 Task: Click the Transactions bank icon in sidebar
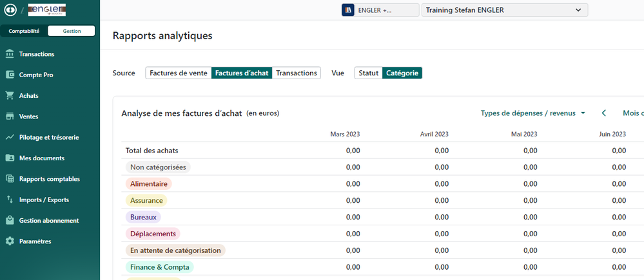10,54
